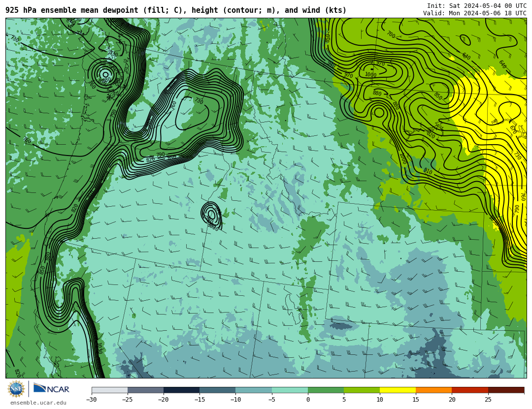Click the Init: Sat 2024-05-04 00 UTC text
The width and height of the screenshot is (532, 409).
click(477, 6)
